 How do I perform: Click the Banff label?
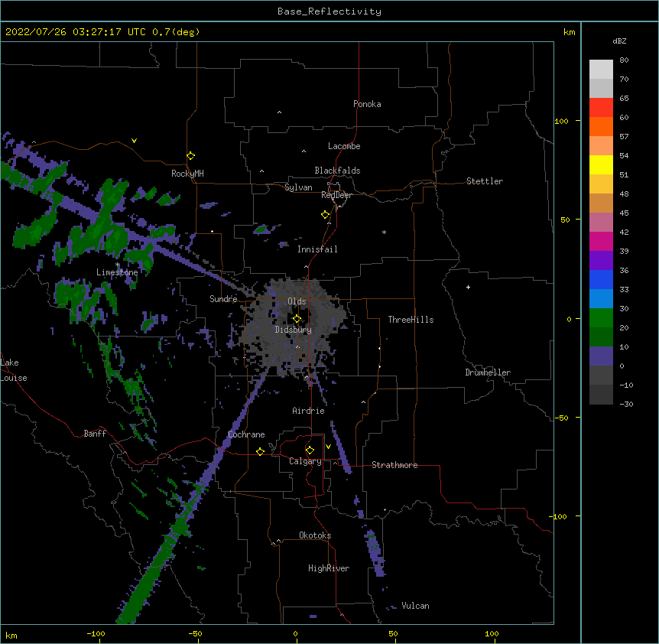coord(95,434)
